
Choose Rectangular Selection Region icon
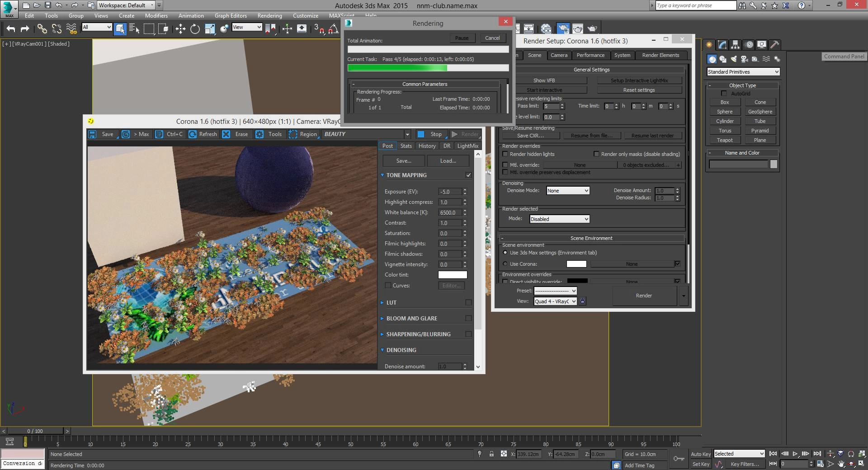point(149,29)
